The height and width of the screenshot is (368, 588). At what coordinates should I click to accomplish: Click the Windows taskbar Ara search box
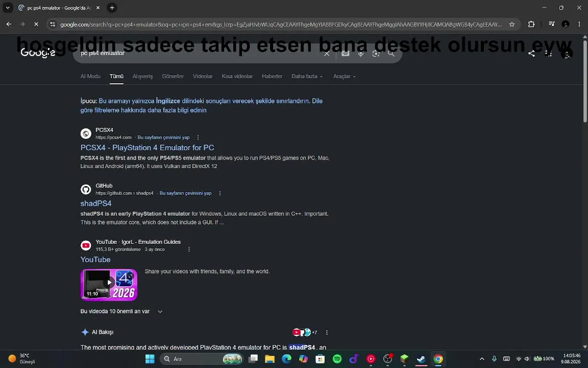(x=202, y=359)
